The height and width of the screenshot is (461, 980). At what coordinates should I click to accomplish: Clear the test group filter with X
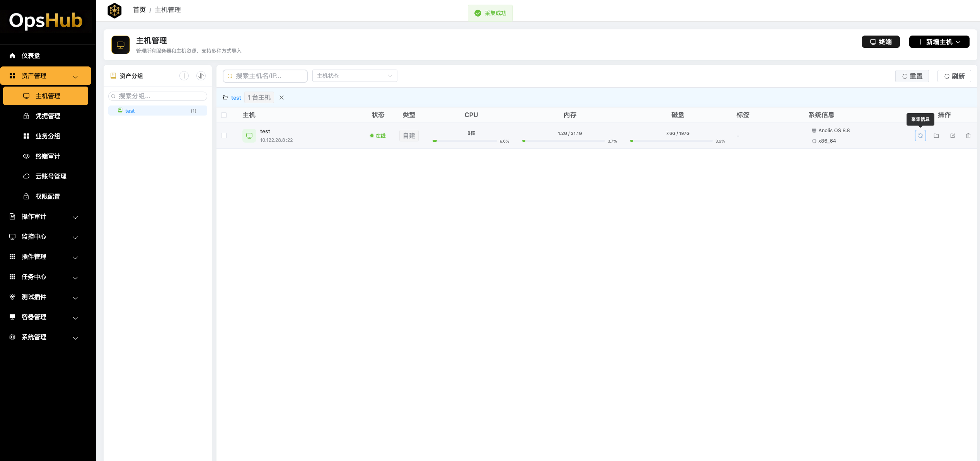tap(281, 98)
